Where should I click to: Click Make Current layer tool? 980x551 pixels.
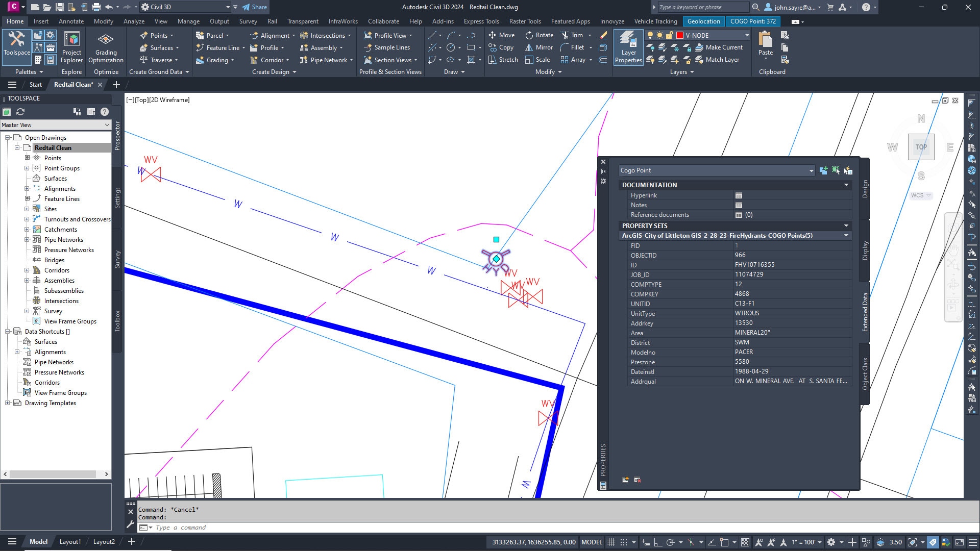(x=719, y=47)
